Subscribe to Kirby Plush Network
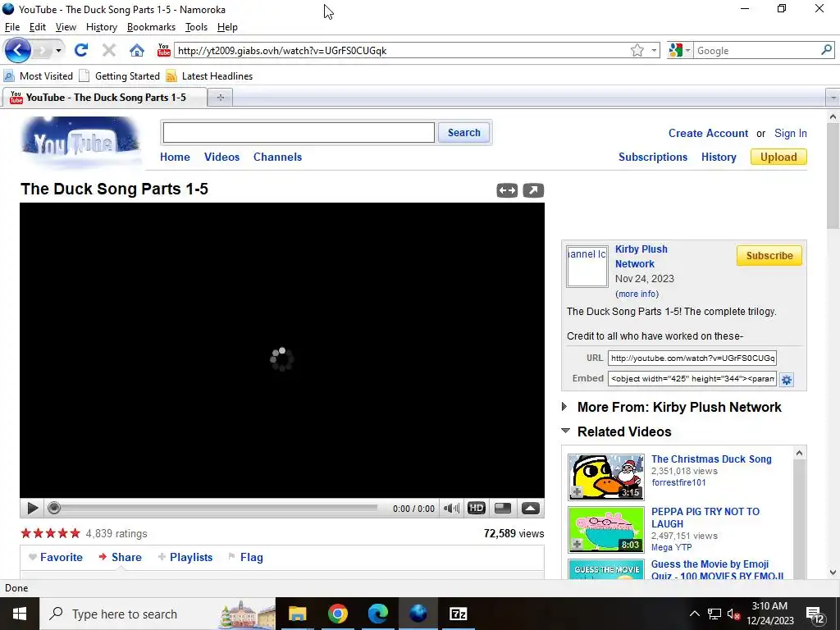840x630 pixels. (x=769, y=256)
